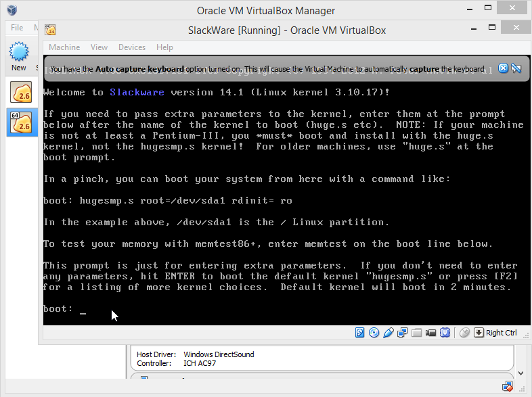Click the VirtualBox Manager cube logo
Viewport: 532px width, 397px height.
(12, 10)
